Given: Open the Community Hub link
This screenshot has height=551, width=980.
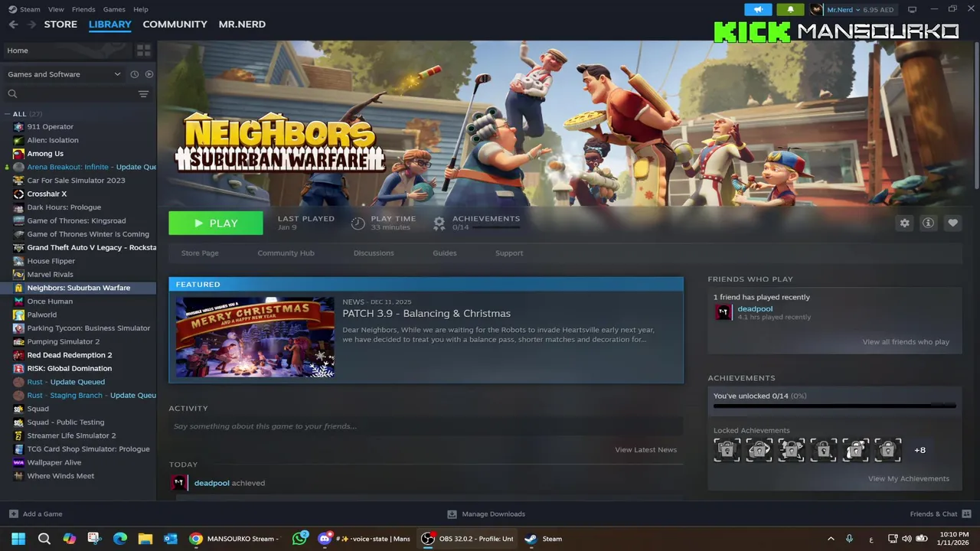Looking at the screenshot, I should pyautogui.click(x=286, y=253).
